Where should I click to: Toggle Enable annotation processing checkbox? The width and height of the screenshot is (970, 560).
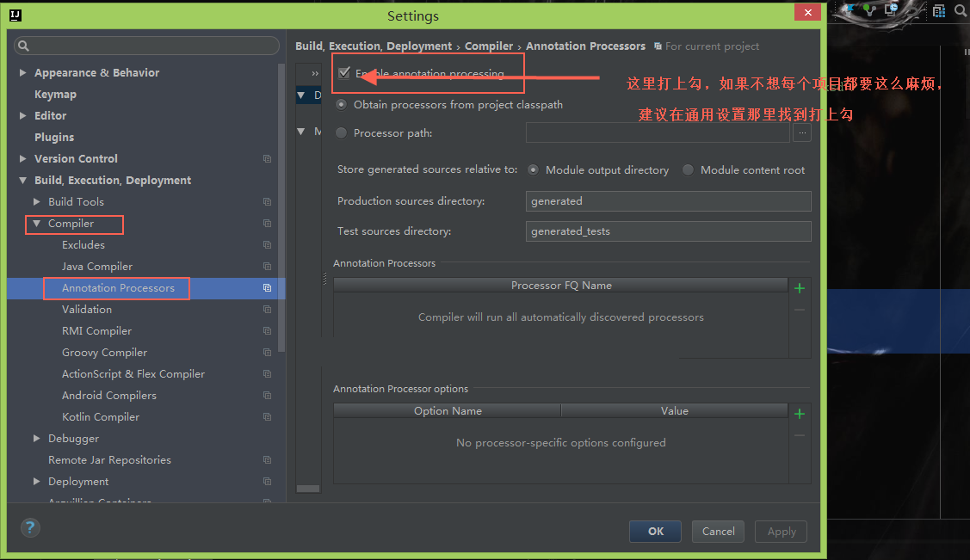(344, 74)
